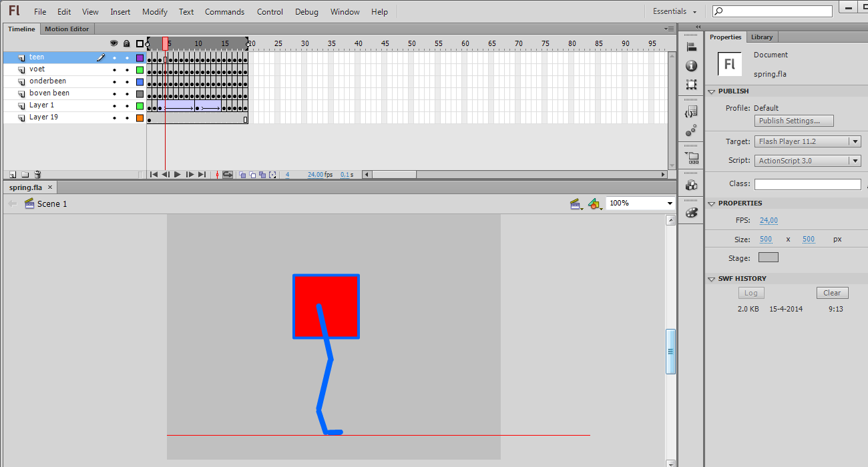This screenshot has height=467, width=868.
Task: Switch to the Motion Editor tab
Action: click(67, 29)
